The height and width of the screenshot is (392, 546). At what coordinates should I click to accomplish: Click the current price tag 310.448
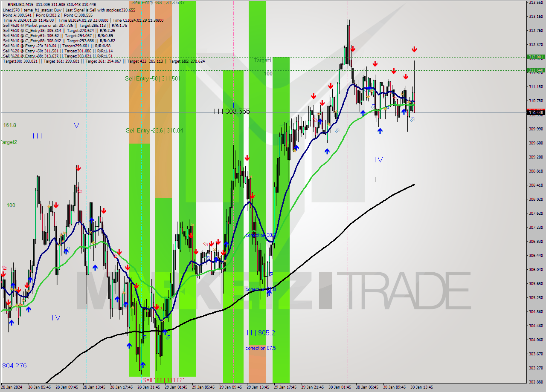point(536,112)
